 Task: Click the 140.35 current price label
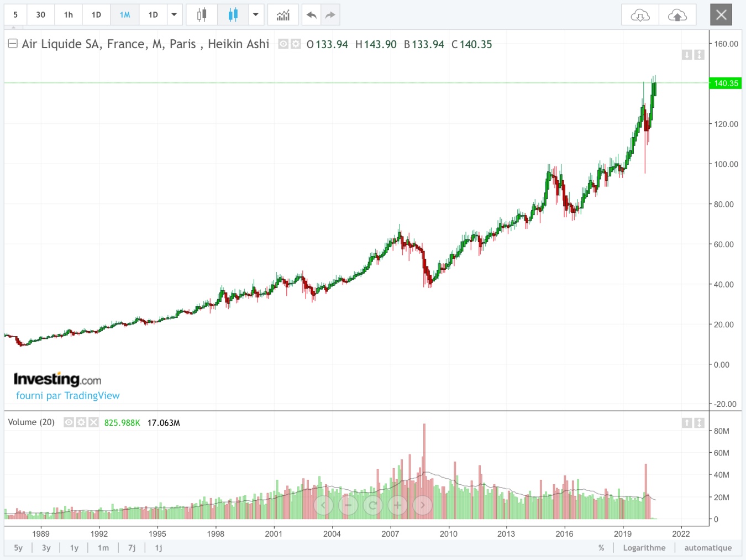click(x=726, y=83)
